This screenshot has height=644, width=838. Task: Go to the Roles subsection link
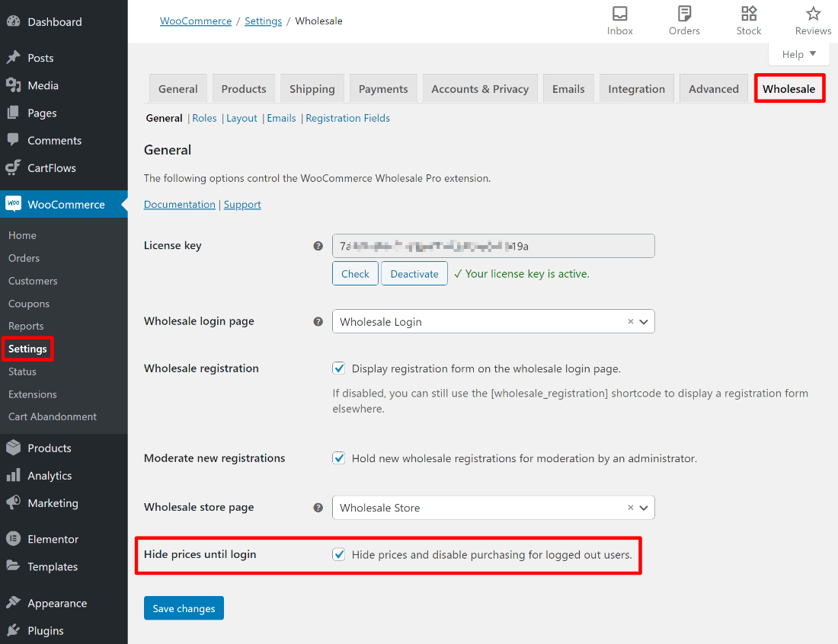click(204, 118)
